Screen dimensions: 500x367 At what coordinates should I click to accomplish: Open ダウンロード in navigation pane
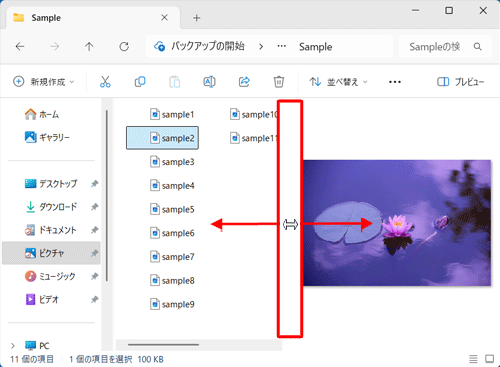pos(51,207)
